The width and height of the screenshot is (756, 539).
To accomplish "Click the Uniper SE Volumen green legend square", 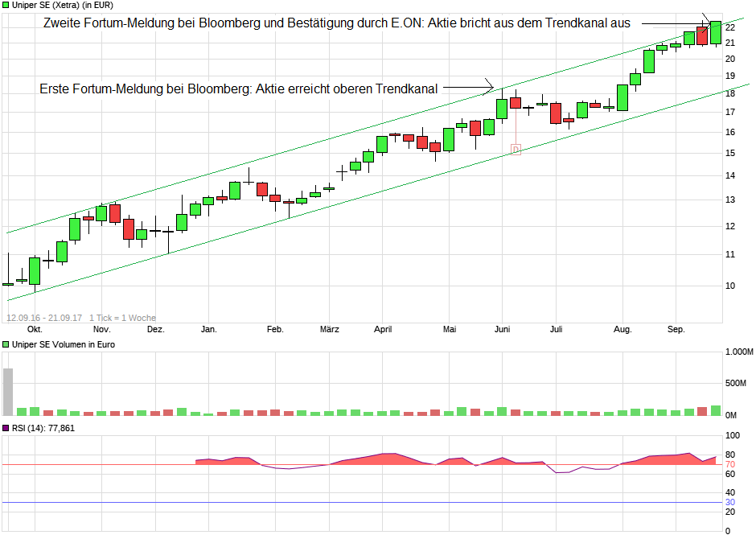I will tap(6, 344).
